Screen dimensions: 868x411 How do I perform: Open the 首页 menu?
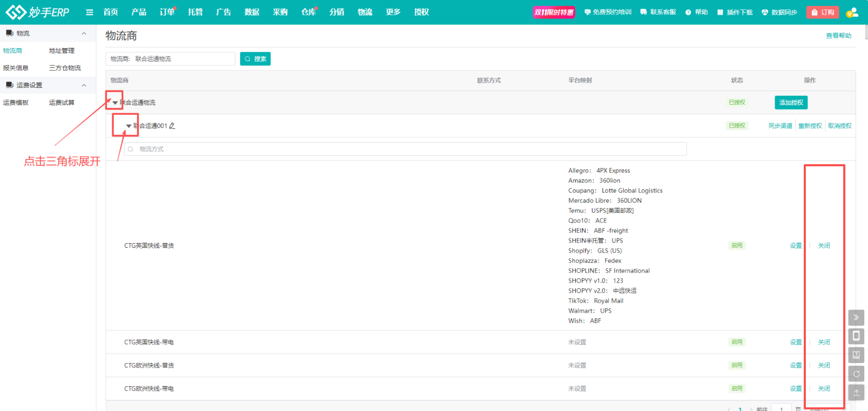pos(111,12)
